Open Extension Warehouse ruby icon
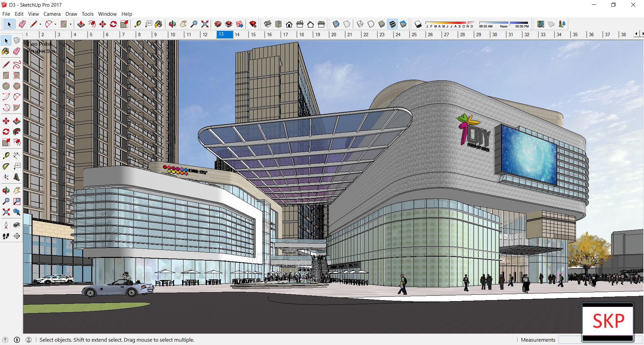Screen dimensions: 644x345 click(x=253, y=24)
